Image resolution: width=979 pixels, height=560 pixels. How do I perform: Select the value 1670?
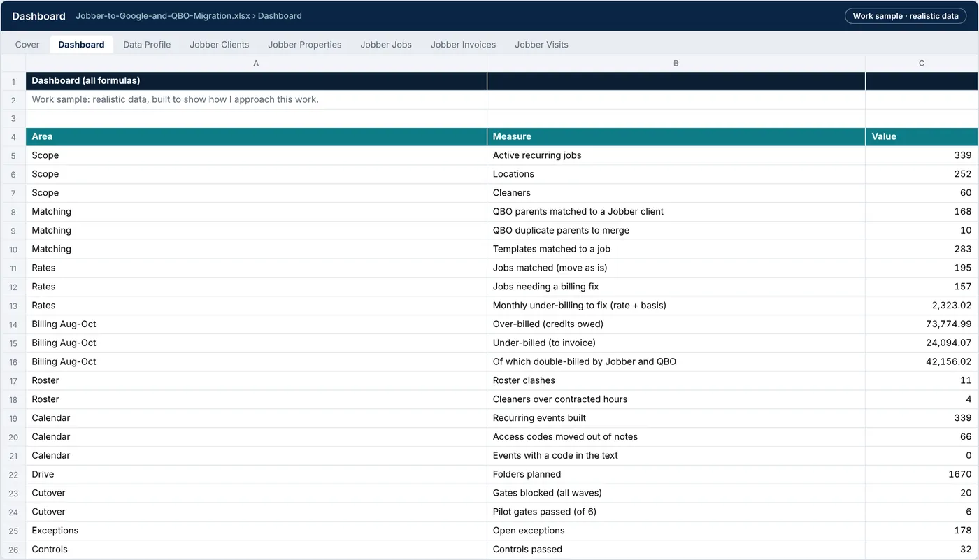[x=922, y=474]
